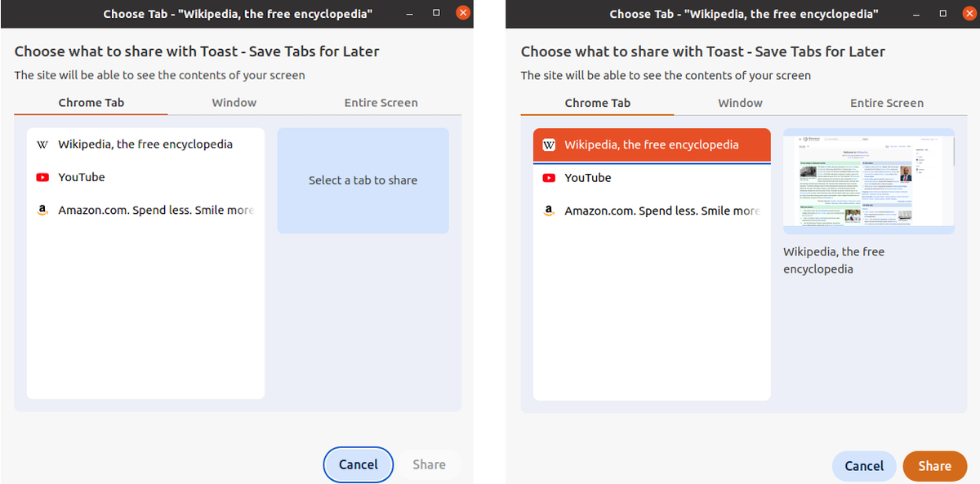Open Entire Screen tab in left dialog
The height and width of the screenshot is (484, 980).
coord(381,103)
